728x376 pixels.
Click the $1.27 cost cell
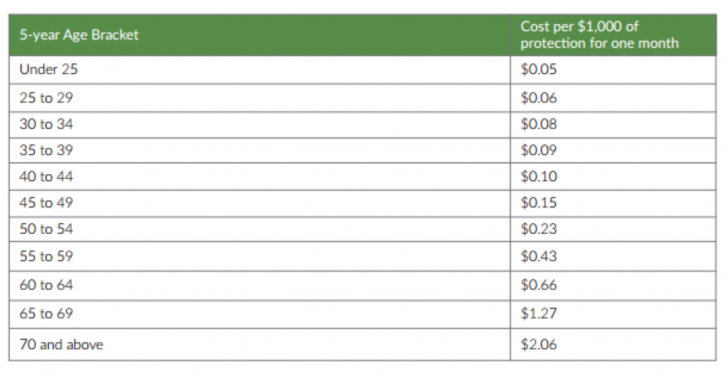(613, 314)
